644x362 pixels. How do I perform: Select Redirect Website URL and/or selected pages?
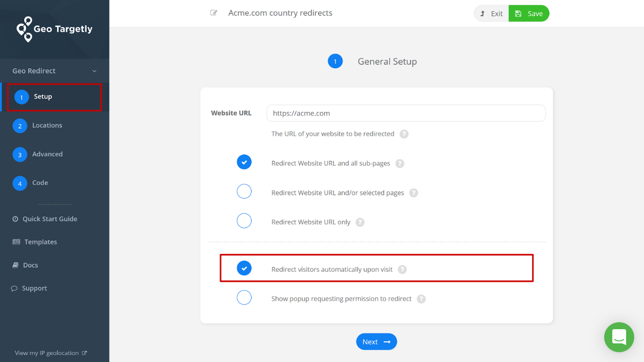coord(244,191)
